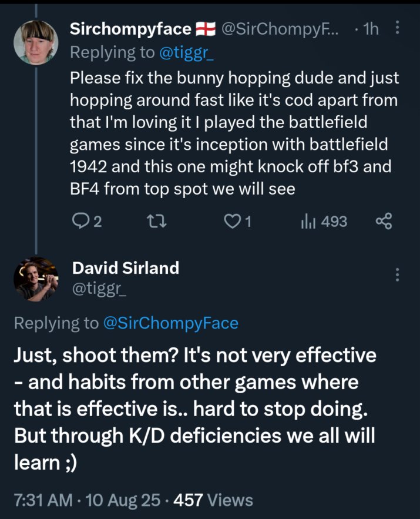Open reply icon on Sirchompyface's tweet
This screenshot has height=519, width=420.
[x=80, y=221]
